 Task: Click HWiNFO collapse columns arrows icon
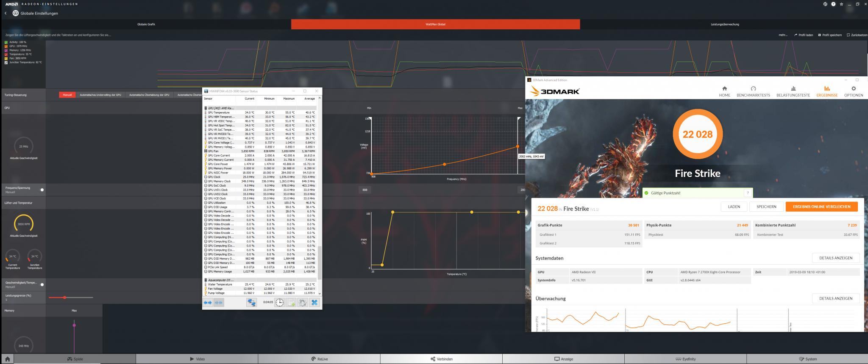219,302
